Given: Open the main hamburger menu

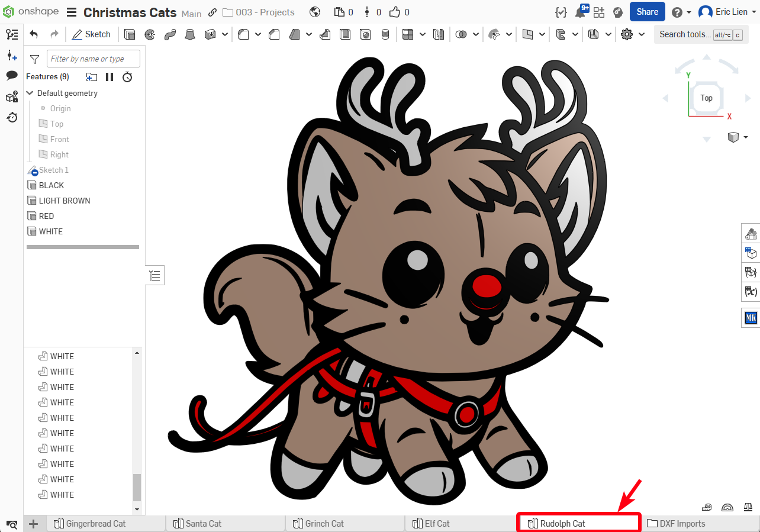Looking at the screenshot, I should (x=71, y=12).
